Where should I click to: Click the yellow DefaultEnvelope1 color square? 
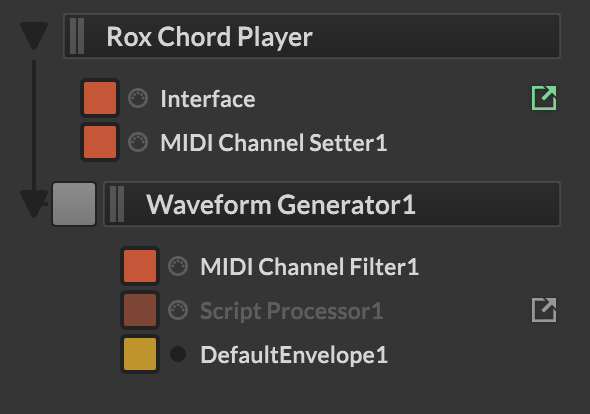pyautogui.click(x=140, y=354)
